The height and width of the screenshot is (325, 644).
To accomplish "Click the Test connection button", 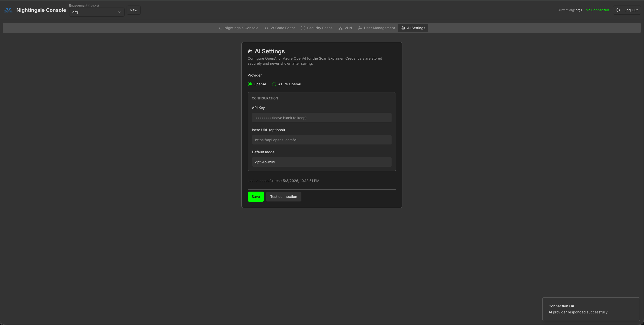I will (284, 197).
